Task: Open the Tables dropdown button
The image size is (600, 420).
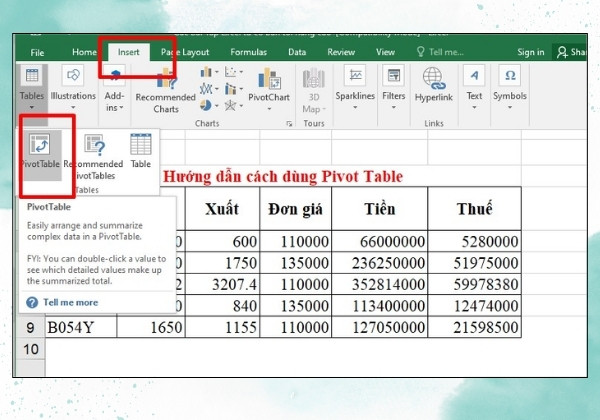Action: click(32, 89)
